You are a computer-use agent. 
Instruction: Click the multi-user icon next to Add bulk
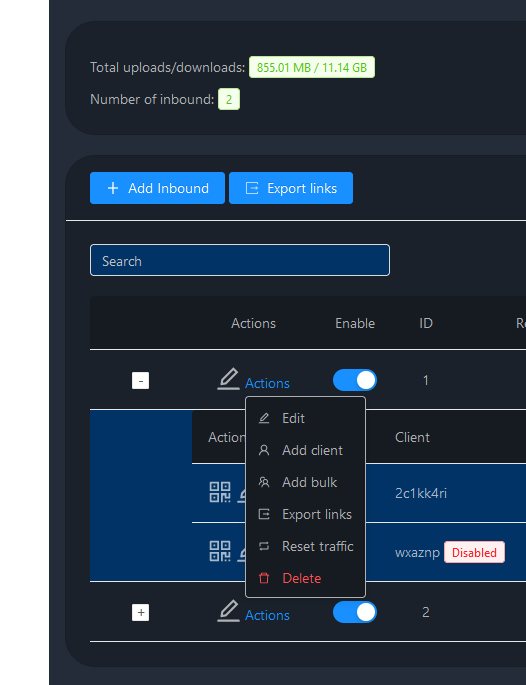pyautogui.click(x=264, y=482)
